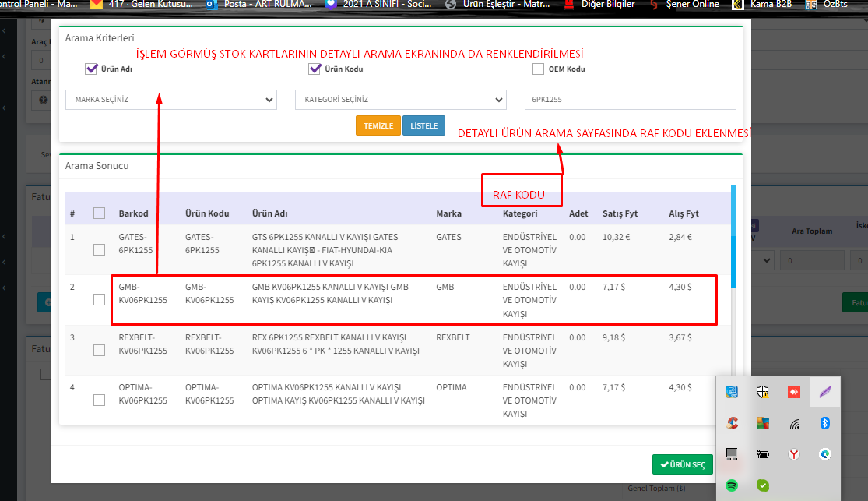Click the Yandex Browser tray icon
The height and width of the screenshot is (501, 868).
[794, 454]
